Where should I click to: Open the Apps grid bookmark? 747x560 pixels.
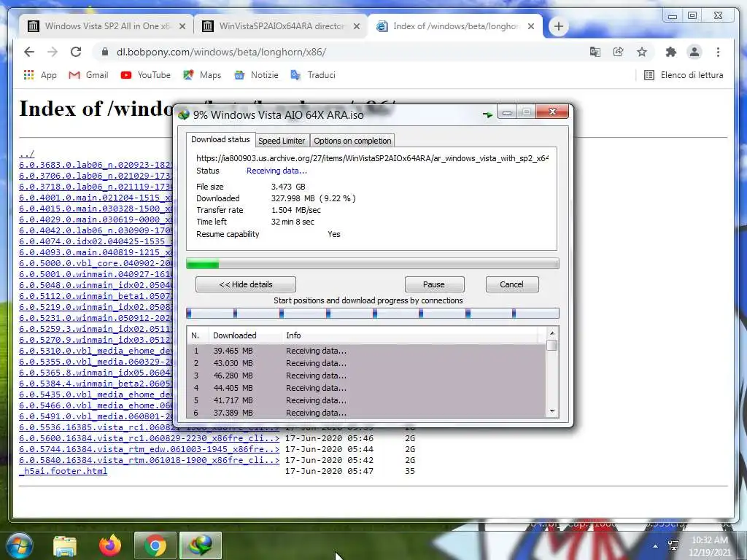click(x=40, y=75)
